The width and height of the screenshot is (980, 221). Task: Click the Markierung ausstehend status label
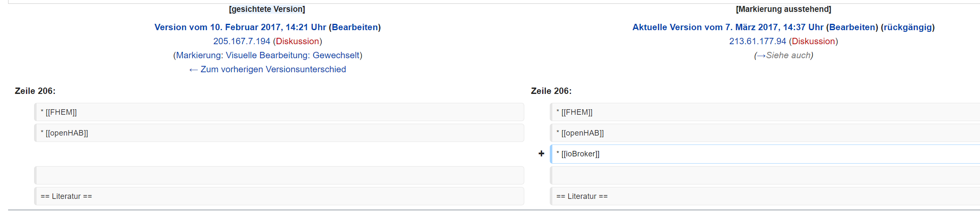coord(783,9)
